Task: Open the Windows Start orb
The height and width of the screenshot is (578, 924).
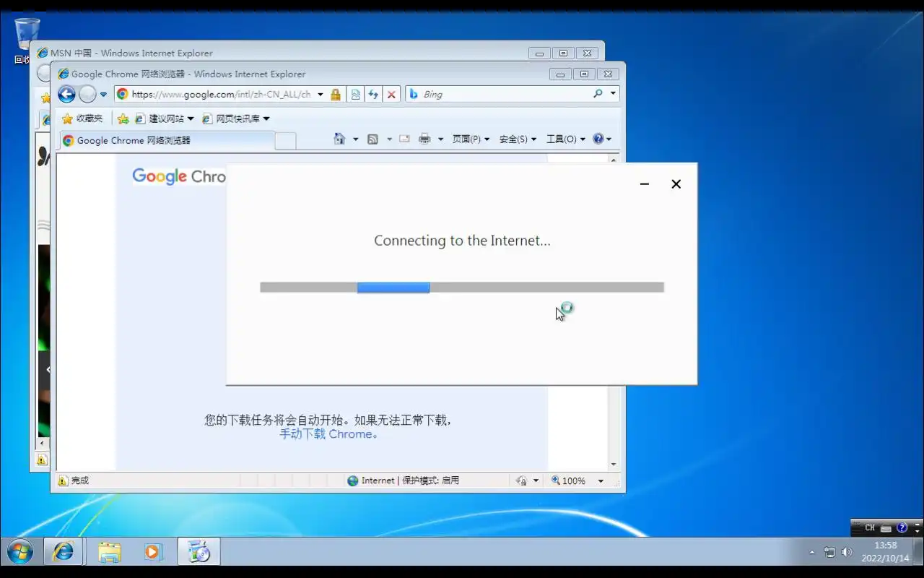Action: tap(20, 552)
